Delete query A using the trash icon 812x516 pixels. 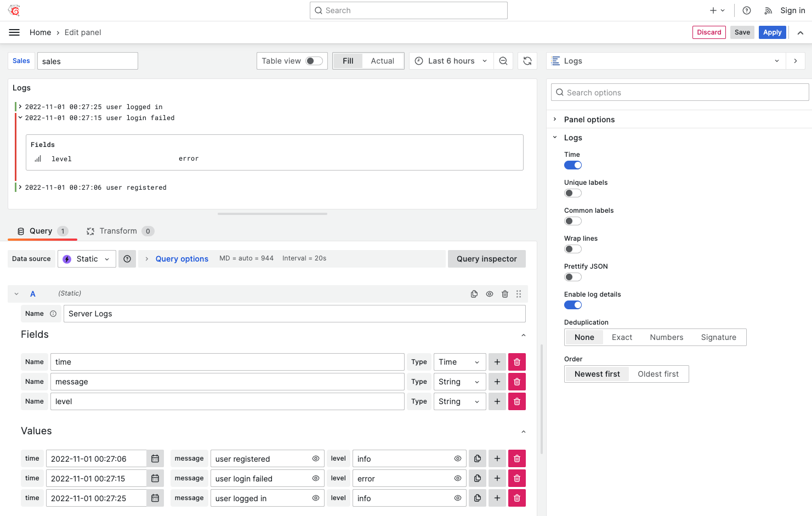[505, 294]
